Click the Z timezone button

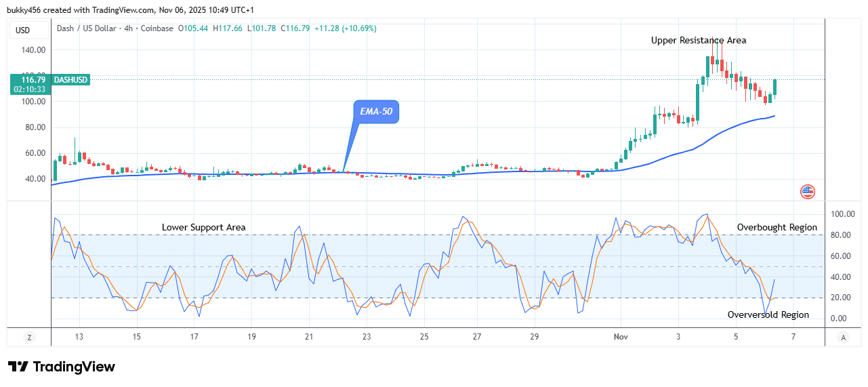pyautogui.click(x=29, y=337)
